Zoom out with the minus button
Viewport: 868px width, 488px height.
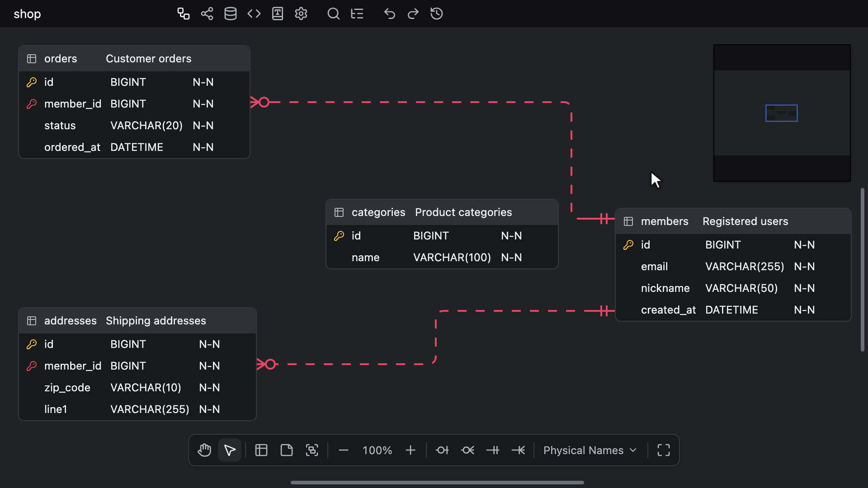click(x=344, y=450)
